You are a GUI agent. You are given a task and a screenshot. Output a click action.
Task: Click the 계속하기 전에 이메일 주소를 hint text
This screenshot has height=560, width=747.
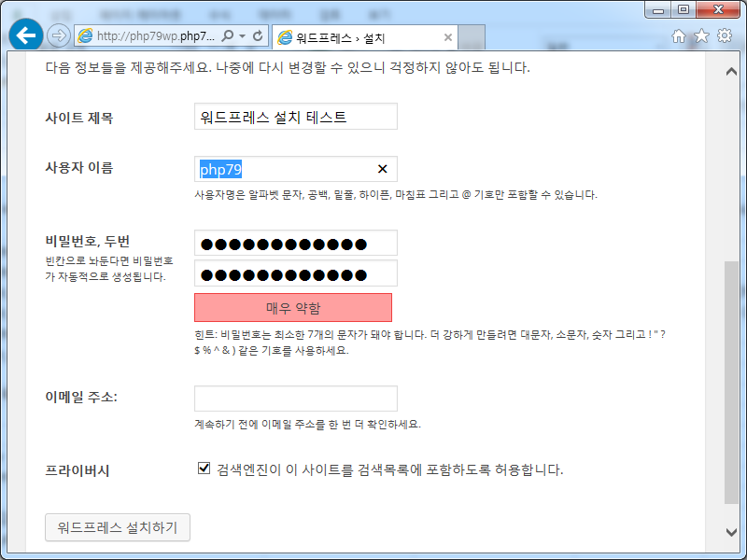307,424
